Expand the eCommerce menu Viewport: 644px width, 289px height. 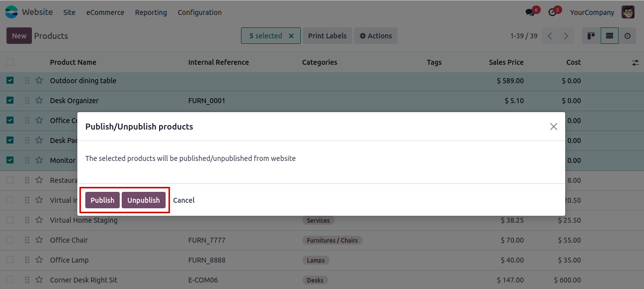[105, 12]
